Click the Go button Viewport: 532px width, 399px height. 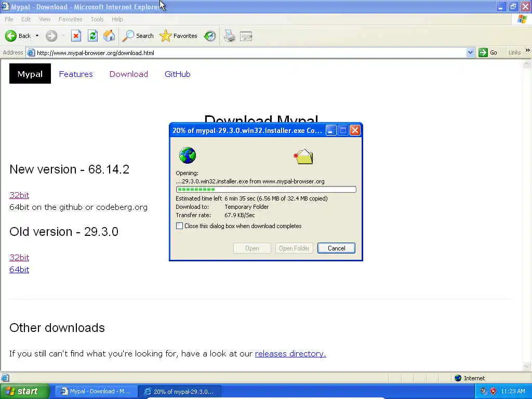pos(488,52)
